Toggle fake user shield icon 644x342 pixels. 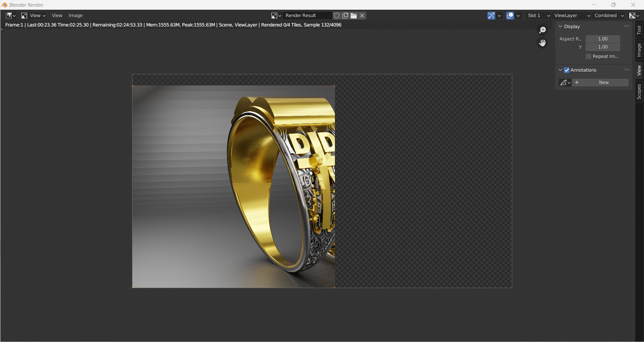pos(337,15)
